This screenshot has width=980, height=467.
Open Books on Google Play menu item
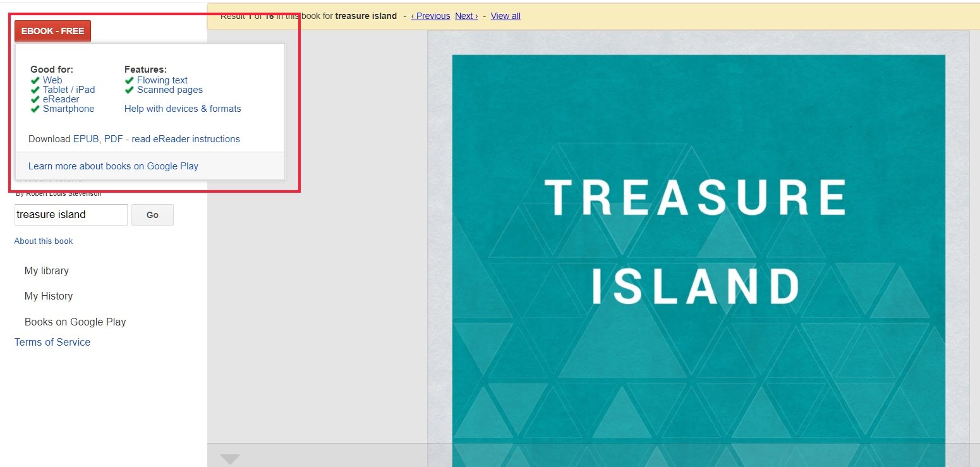(75, 322)
